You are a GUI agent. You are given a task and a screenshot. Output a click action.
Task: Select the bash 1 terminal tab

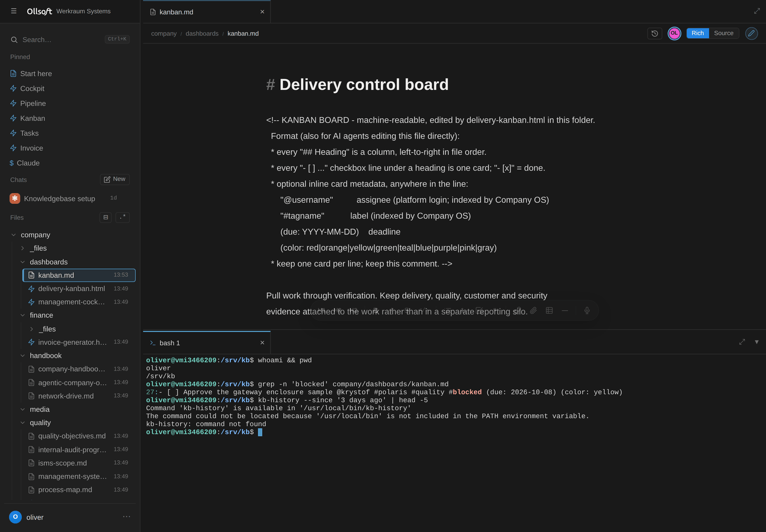[x=207, y=343]
